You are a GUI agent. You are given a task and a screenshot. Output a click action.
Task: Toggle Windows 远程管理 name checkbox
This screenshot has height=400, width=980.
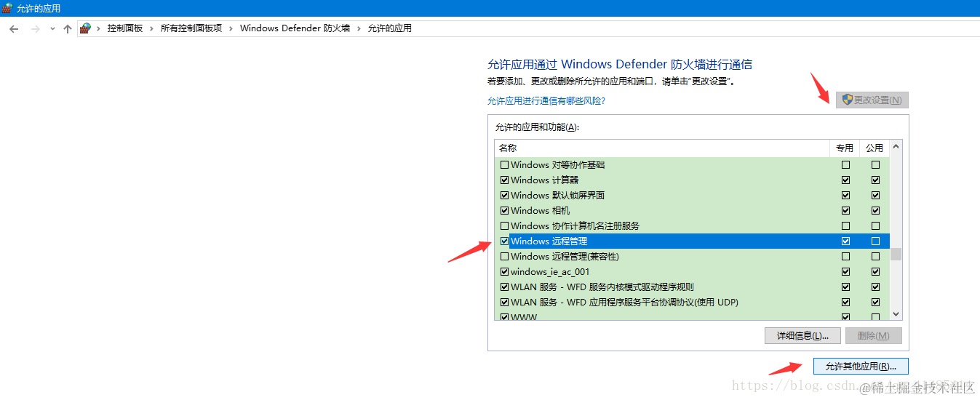click(504, 241)
